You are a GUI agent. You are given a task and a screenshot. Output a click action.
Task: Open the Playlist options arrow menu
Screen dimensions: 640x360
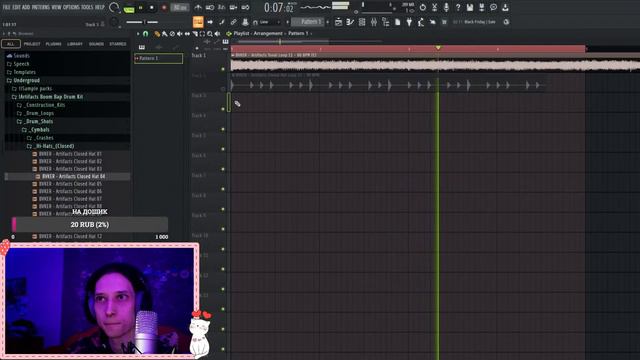coord(138,34)
